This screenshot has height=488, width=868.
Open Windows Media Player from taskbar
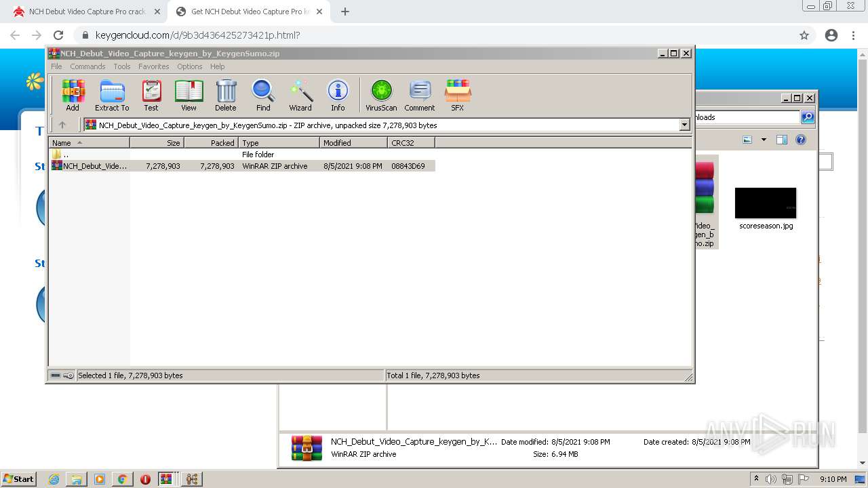coord(100,479)
